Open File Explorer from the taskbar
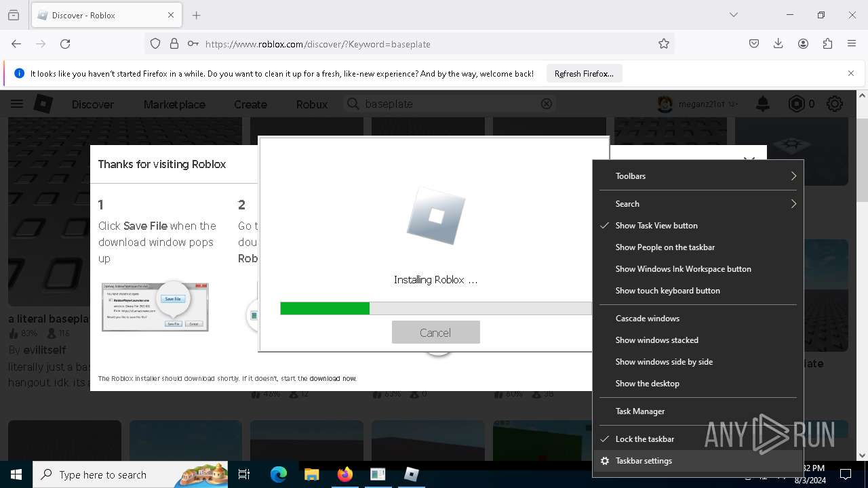The height and width of the screenshot is (488, 868). (x=311, y=474)
